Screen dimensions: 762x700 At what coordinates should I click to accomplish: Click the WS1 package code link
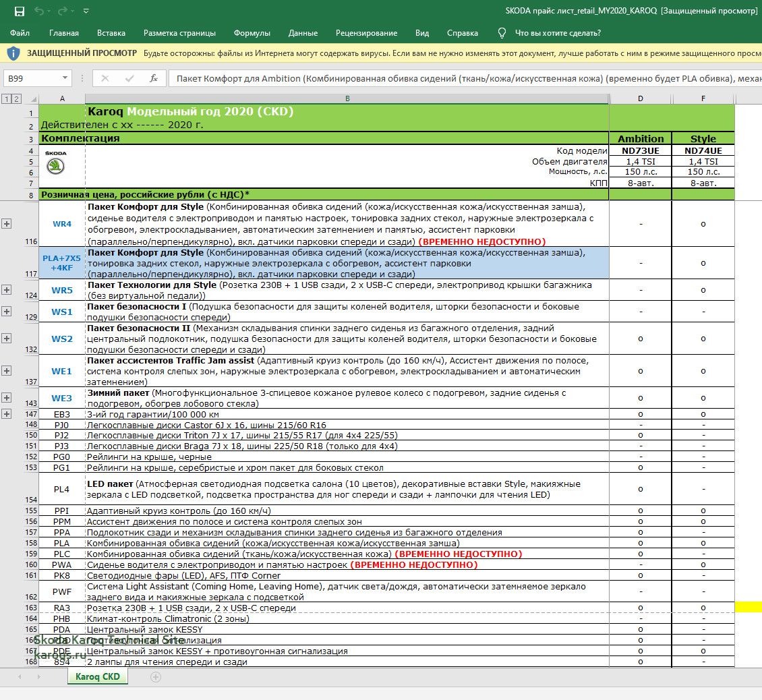click(x=62, y=312)
